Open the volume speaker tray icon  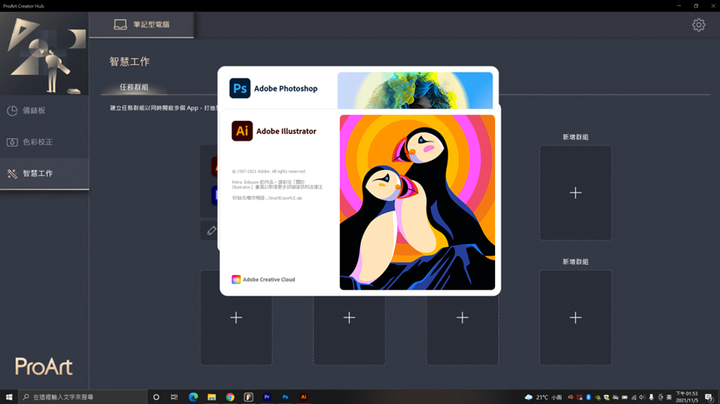(642, 397)
